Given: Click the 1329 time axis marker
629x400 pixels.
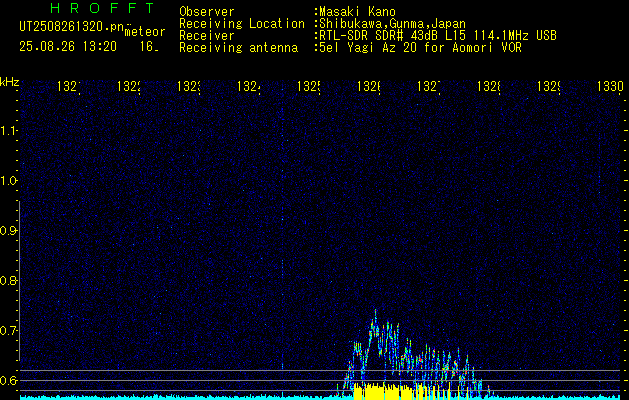Looking at the screenshot, I should (x=549, y=87).
